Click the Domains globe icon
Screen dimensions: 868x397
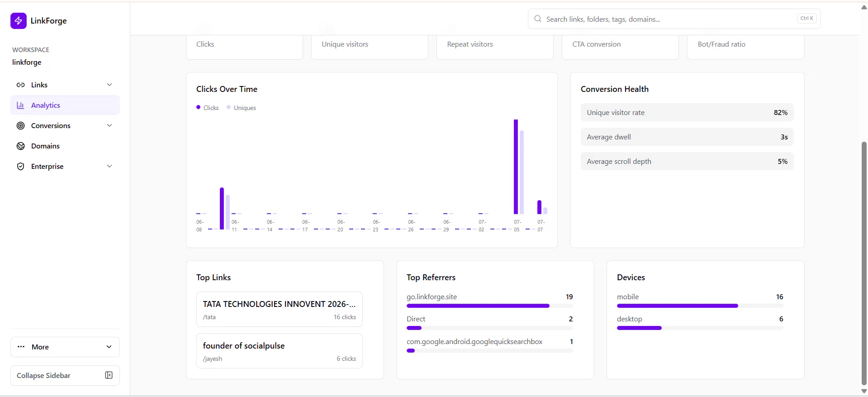point(20,146)
